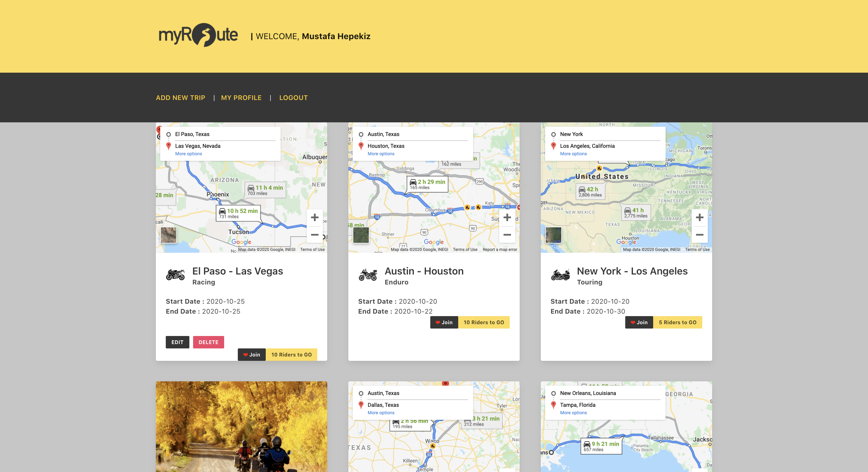Click the El Paso - Las Vegas title
The image size is (868, 472).
[237, 271]
